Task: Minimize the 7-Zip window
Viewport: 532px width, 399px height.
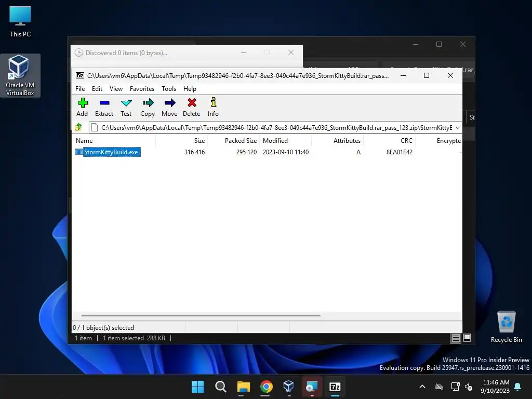Action: click(x=403, y=75)
